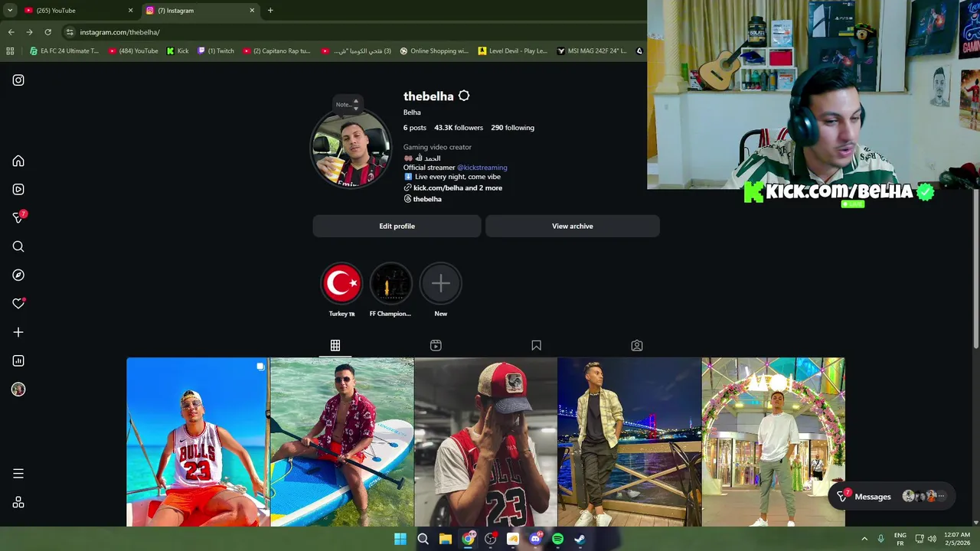Open Explore compass icon

(x=18, y=275)
